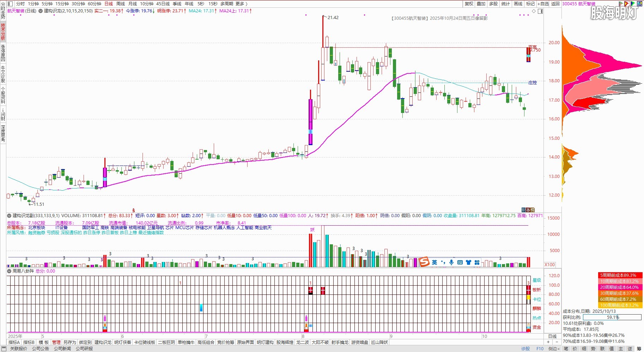Expand the 建构识龙副 volume indicator dropdown
The image size is (644, 352).
[9, 215]
